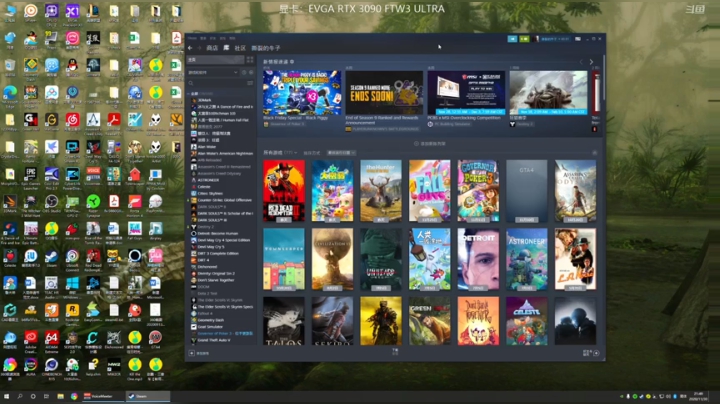The width and height of the screenshot is (720, 404).
Task: Open PCBS x MSI Overclocking Competition news
Action: 466,93
